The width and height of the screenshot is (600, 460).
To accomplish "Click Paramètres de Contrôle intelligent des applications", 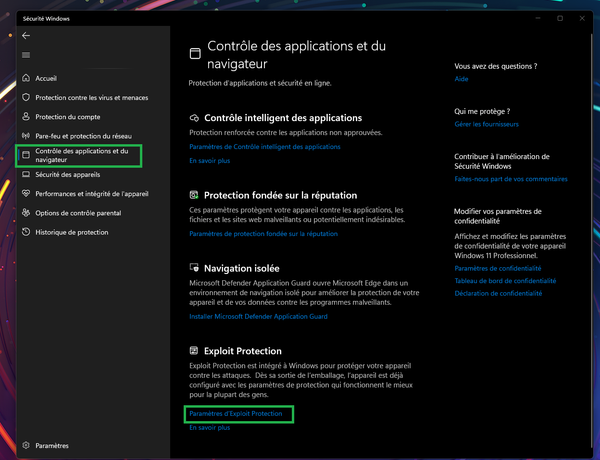I will pos(264,146).
